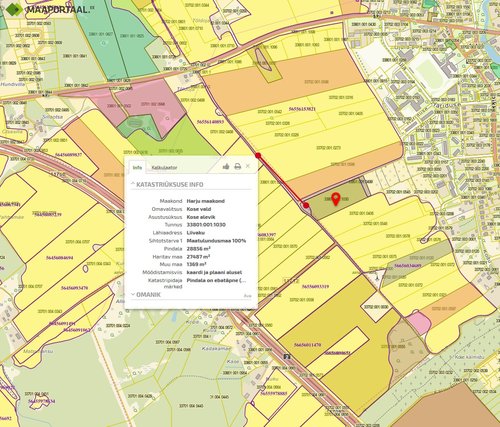Click the upper red measurement point
This screenshot has height=427, width=500.
tap(258, 155)
